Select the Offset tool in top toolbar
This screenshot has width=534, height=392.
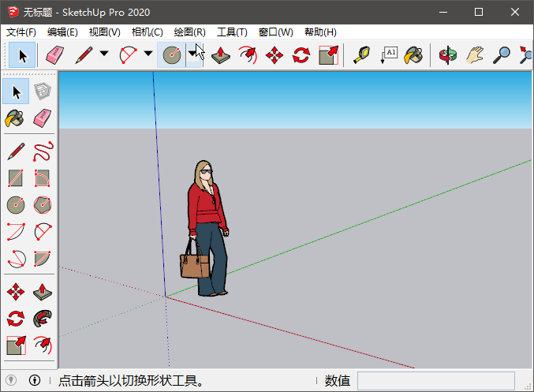[248, 55]
